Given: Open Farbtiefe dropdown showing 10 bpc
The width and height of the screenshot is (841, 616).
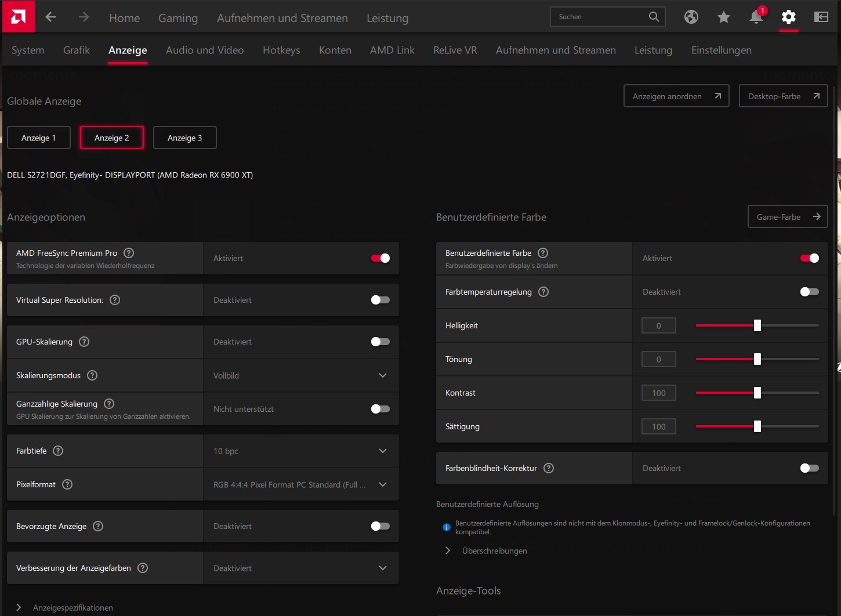Looking at the screenshot, I should (301, 451).
